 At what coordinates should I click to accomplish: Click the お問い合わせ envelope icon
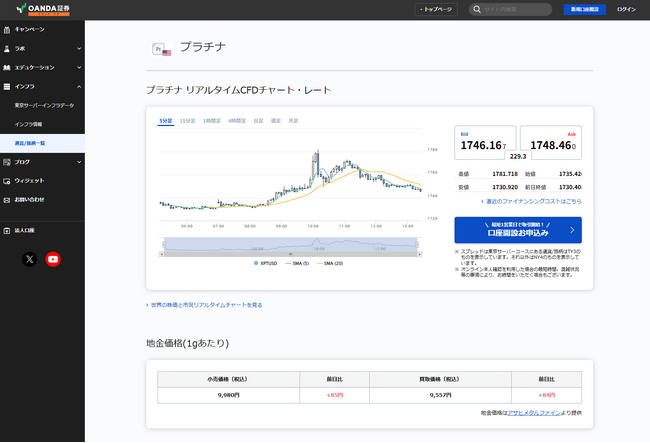[7, 200]
